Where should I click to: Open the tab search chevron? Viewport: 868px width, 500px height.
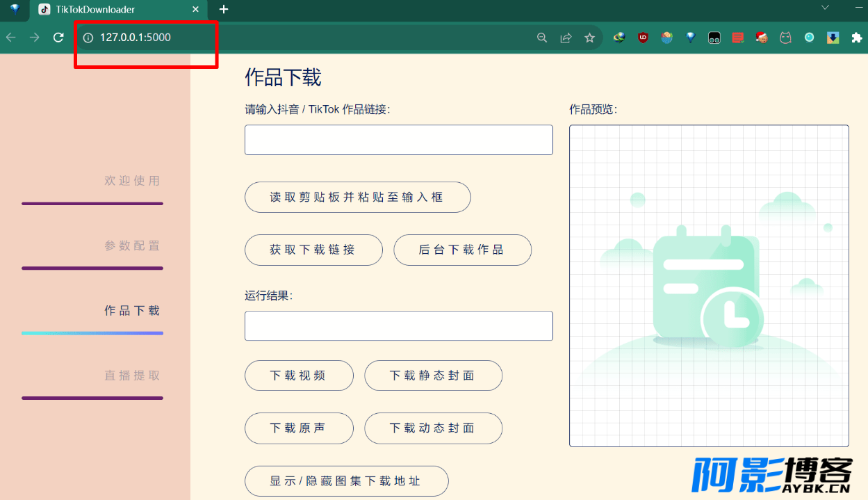click(826, 8)
